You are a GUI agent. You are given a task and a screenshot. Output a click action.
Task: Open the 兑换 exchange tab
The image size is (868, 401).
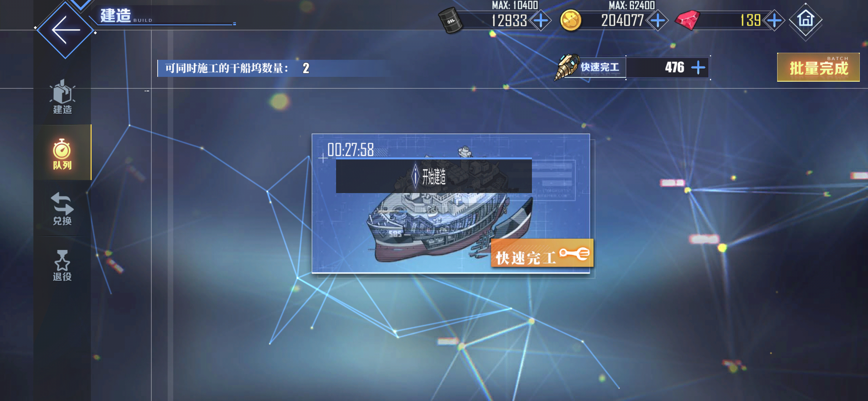pos(62,209)
